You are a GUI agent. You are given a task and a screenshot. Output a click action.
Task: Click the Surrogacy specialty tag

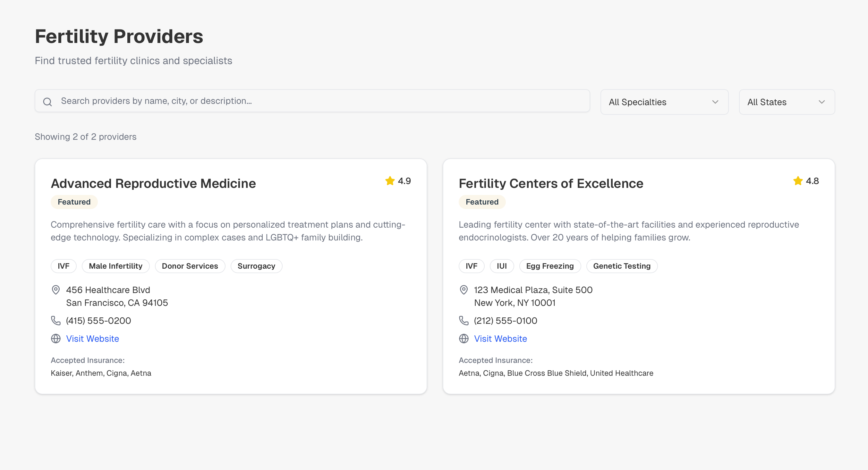256,266
